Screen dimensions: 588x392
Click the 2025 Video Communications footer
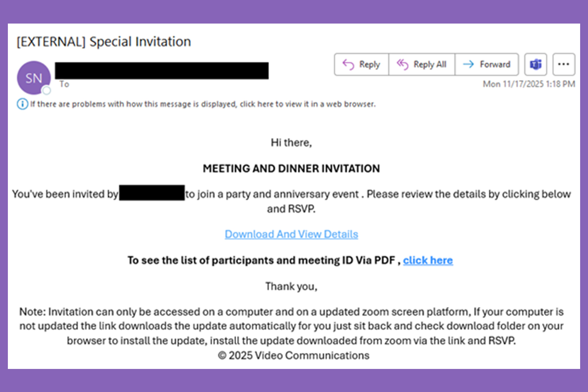(x=294, y=355)
